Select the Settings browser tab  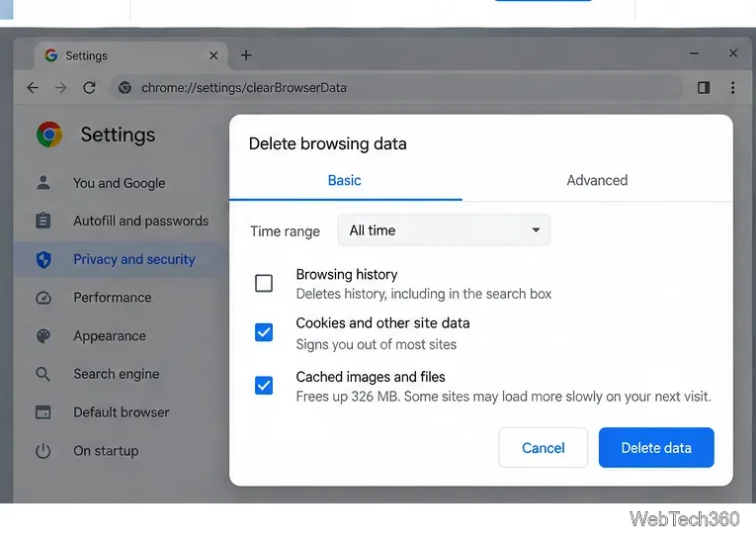tap(131, 55)
